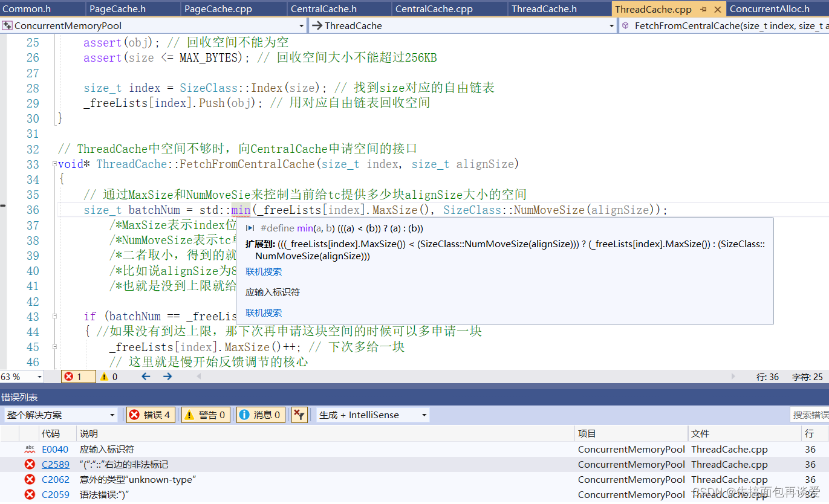Collapse function at line 33

tap(54, 164)
